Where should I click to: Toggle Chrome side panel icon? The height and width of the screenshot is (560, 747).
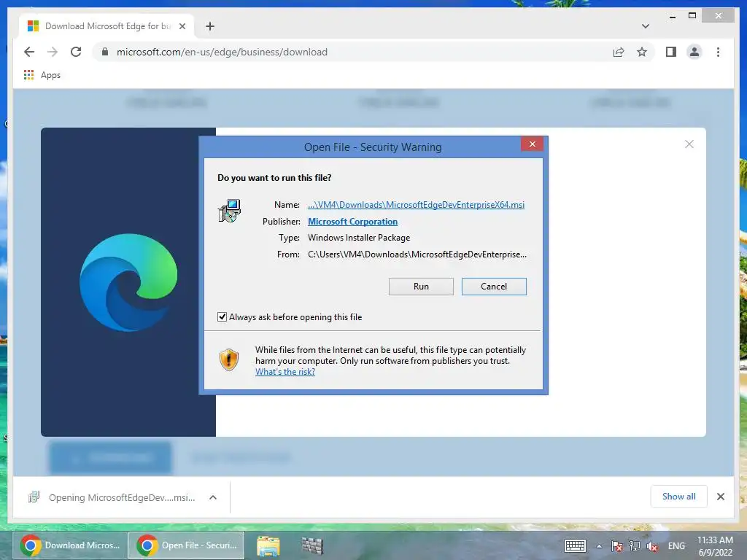671,52
